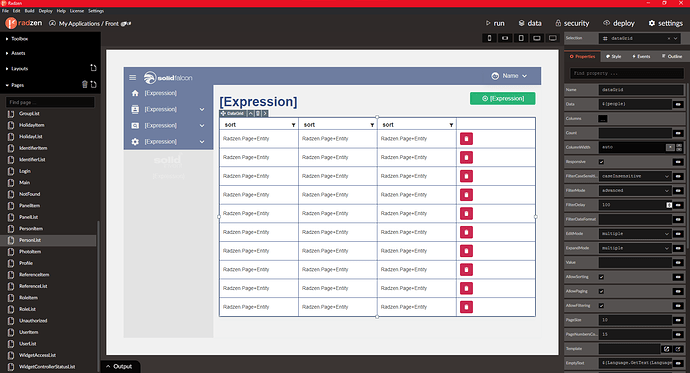This screenshot has height=373, width=690.
Task: Switch to the Events tab
Action: coord(641,56)
